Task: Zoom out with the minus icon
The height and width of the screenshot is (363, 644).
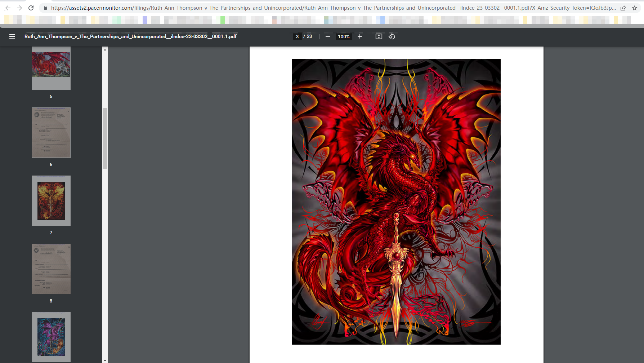Action: coord(327,36)
